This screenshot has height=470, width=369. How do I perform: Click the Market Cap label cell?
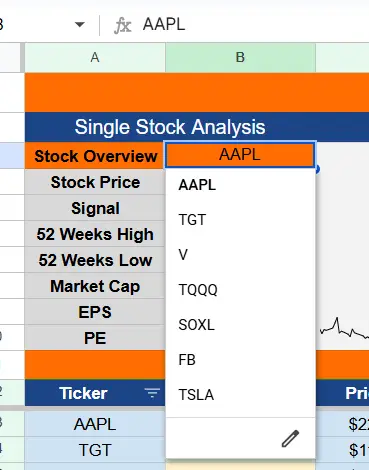pos(95,286)
